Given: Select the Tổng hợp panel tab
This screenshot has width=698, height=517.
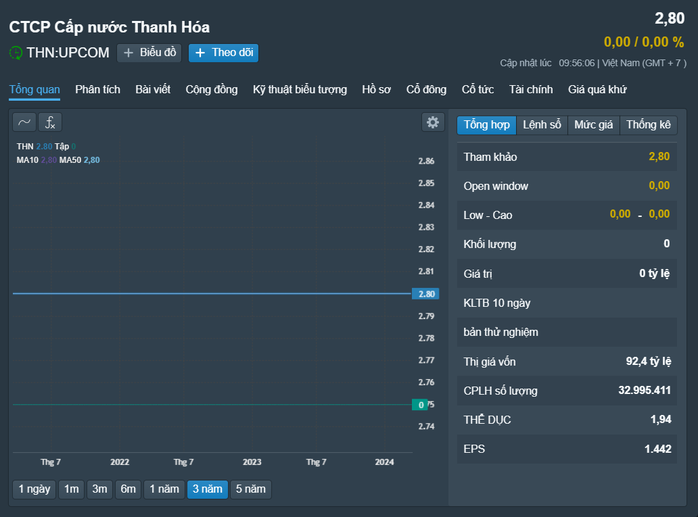Looking at the screenshot, I should [487, 125].
